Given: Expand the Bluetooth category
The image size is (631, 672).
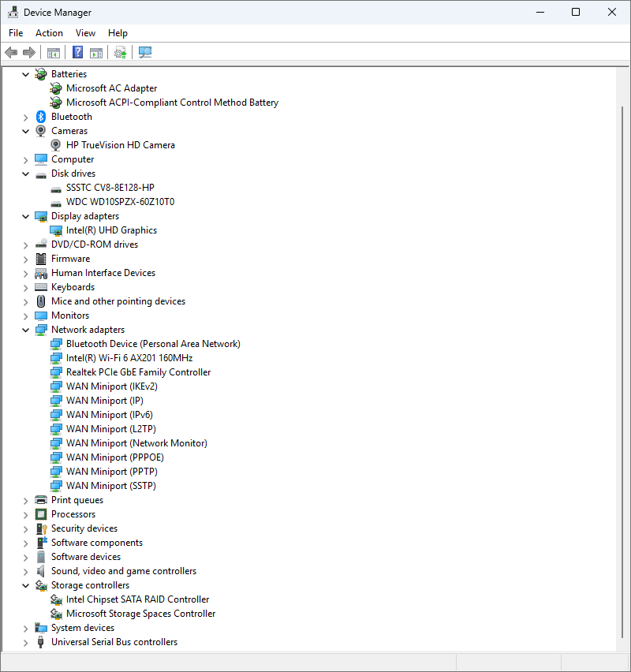Looking at the screenshot, I should tap(26, 117).
